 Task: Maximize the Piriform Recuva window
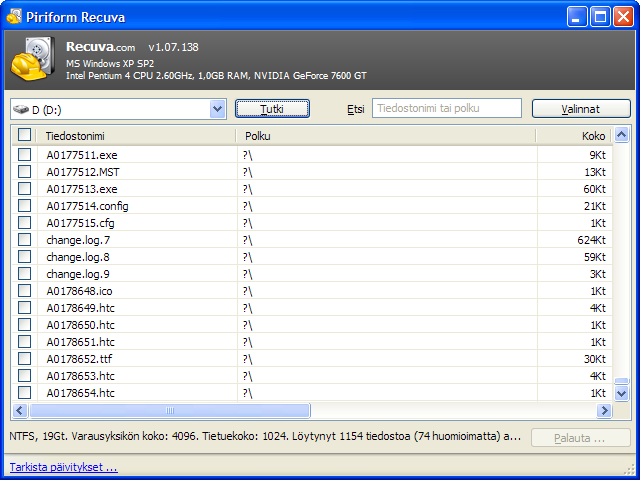coord(600,17)
